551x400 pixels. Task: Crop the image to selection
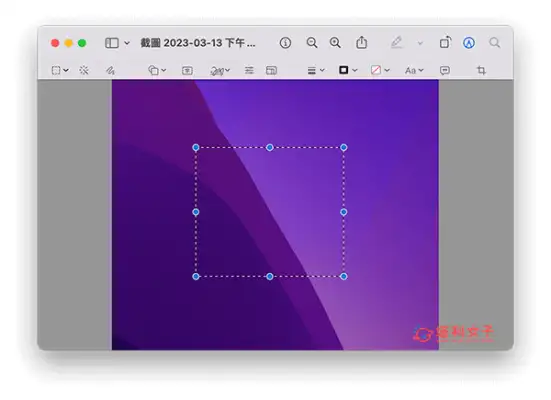tap(481, 70)
